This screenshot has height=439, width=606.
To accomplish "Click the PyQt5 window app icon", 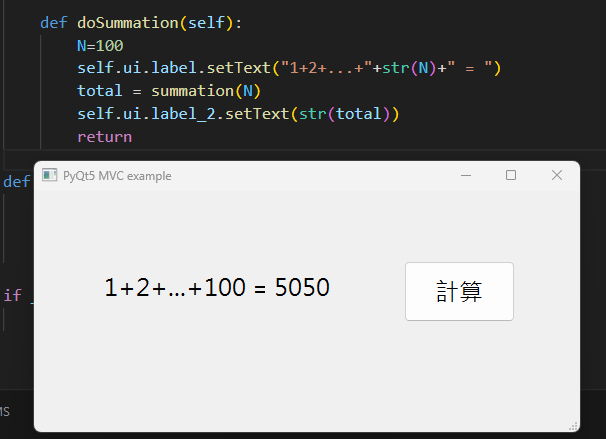I will click(49, 176).
